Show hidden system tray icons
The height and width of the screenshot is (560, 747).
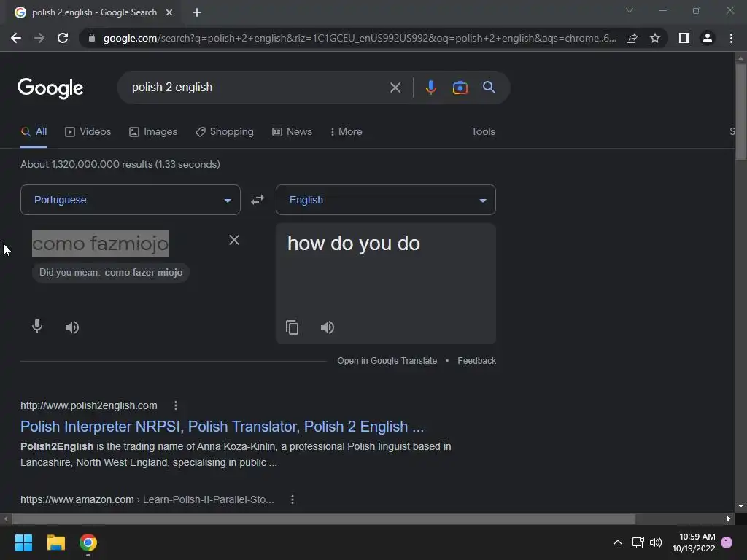coord(617,542)
